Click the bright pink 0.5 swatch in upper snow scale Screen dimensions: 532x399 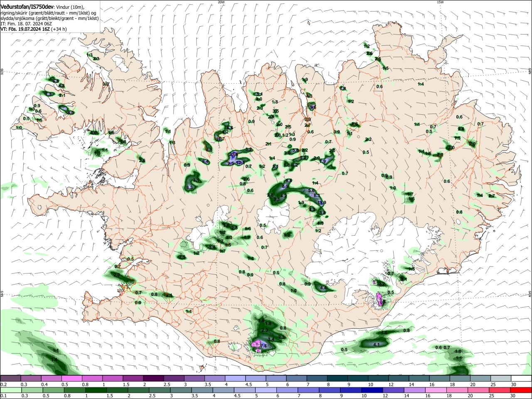(x=72, y=378)
